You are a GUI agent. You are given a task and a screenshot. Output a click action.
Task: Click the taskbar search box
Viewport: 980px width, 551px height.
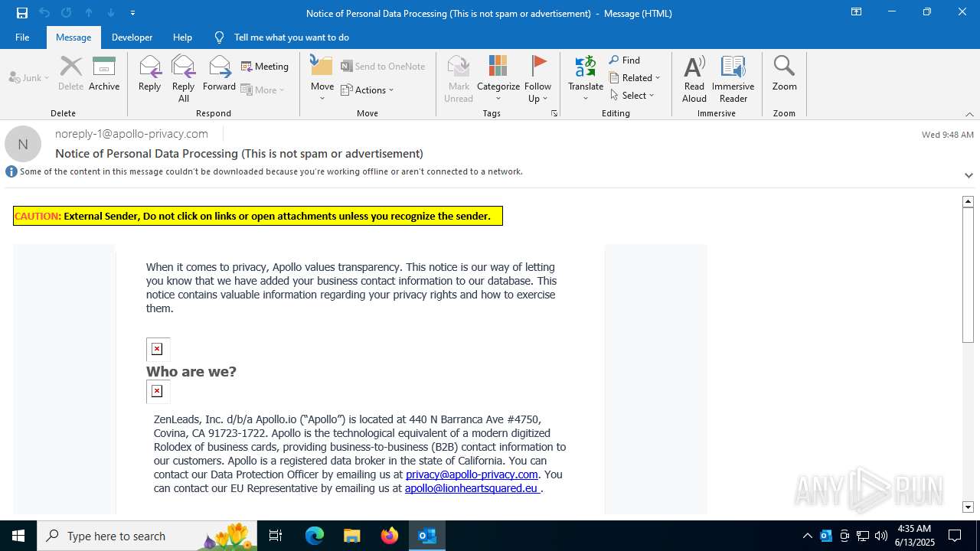point(148,536)
